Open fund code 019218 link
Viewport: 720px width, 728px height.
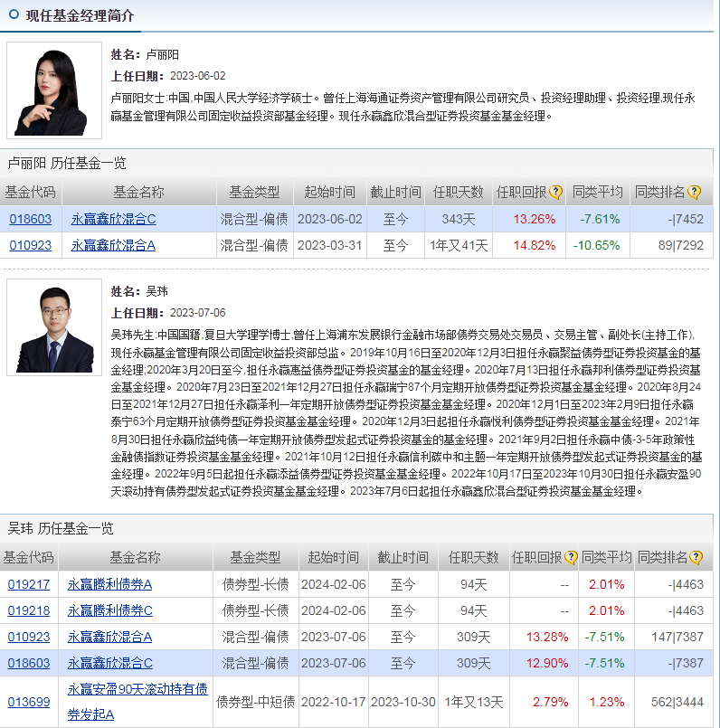pyautogui.click(x=29, y=610)
